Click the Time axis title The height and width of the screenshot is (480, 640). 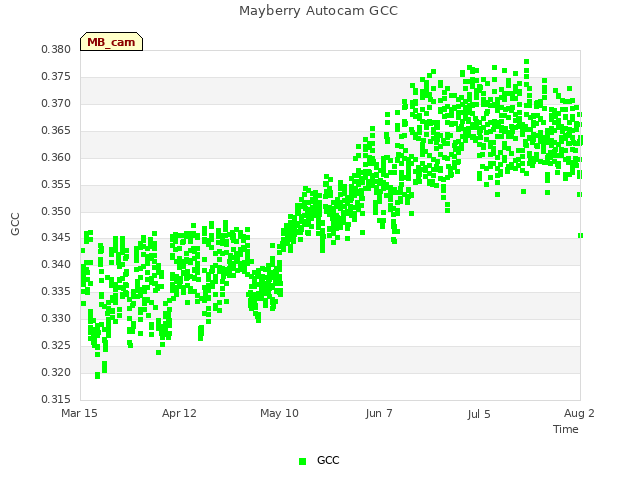coord(566,429)
